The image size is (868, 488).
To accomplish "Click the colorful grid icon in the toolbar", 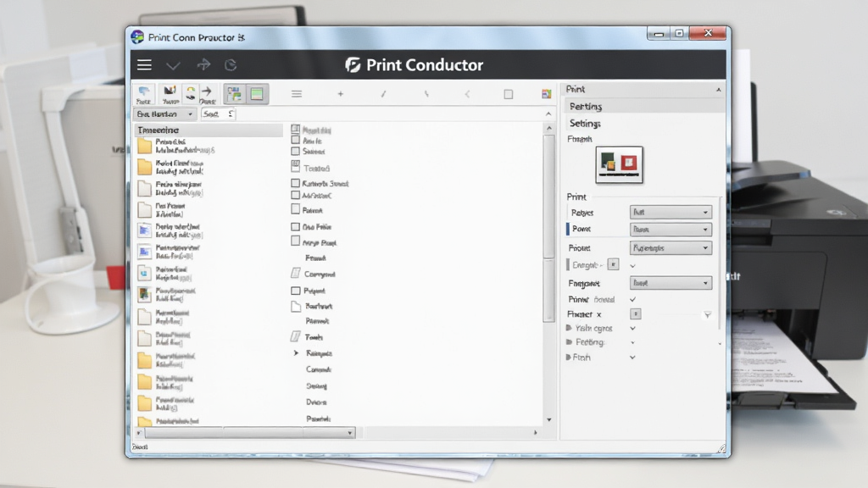I will pyautogui.click(x=547, y=94).
